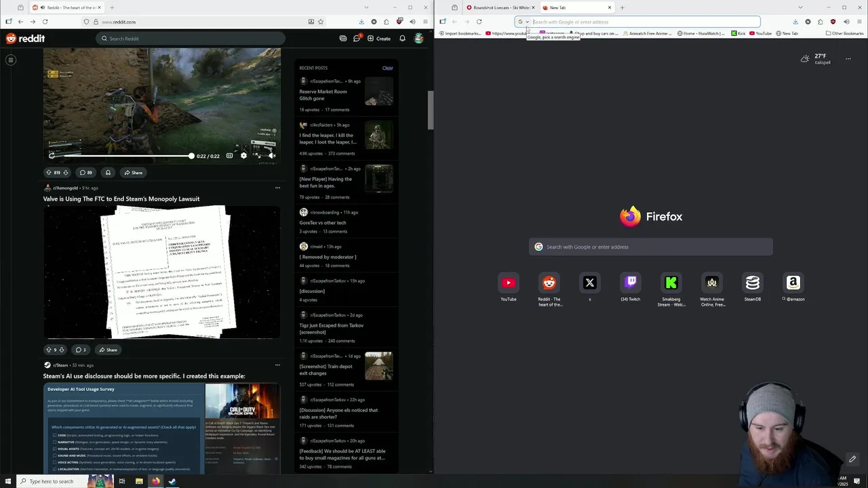Downvote the post with 819 votes
Viewport: 868px width, 488px height.
tap(66, 173)
